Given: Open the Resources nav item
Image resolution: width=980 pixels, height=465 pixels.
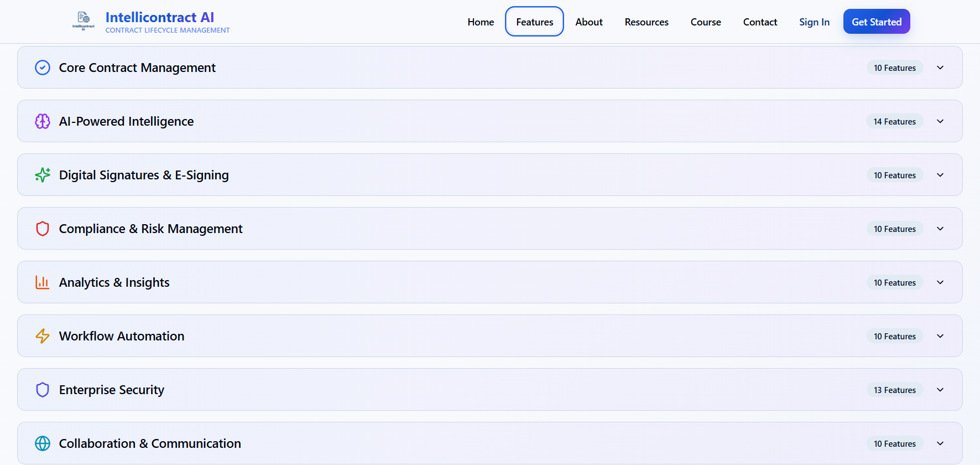Looking at the screenshot, I should 647,22.
